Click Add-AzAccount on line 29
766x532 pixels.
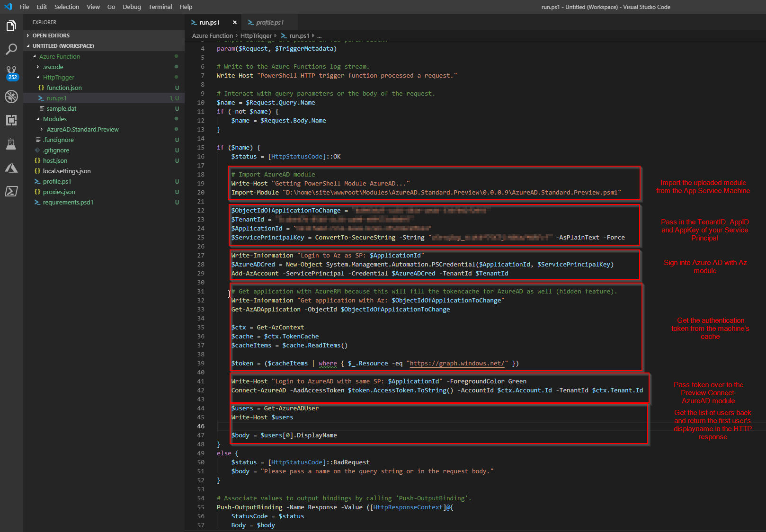(255, 273)
